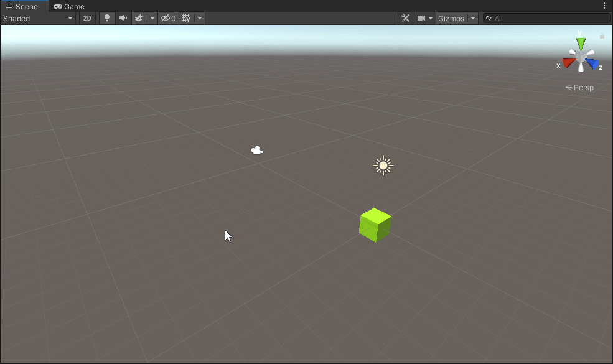Screen dimensions: 613x364
Task: Toggle the scene grid visibility icon
Action: pyautogui.click(x=187, y=19)
